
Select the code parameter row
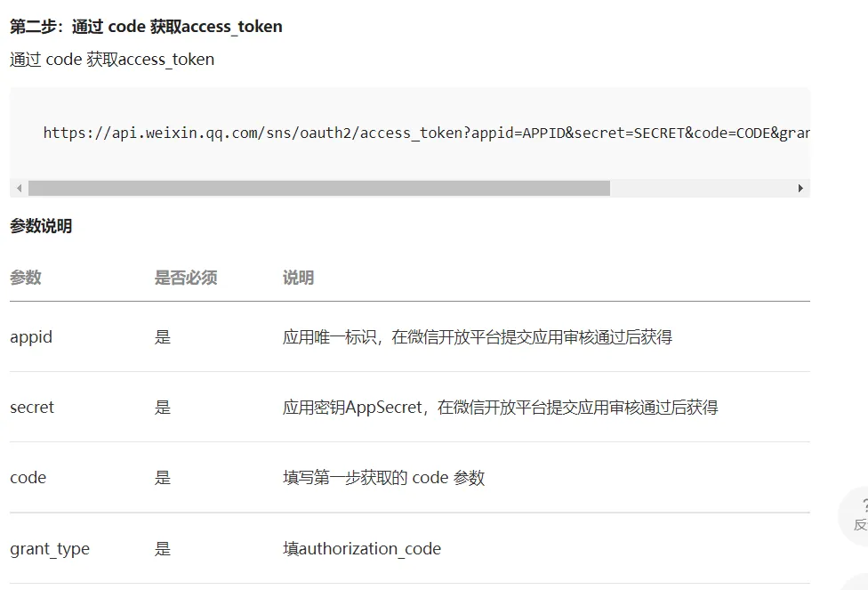(x=28, y=477)
